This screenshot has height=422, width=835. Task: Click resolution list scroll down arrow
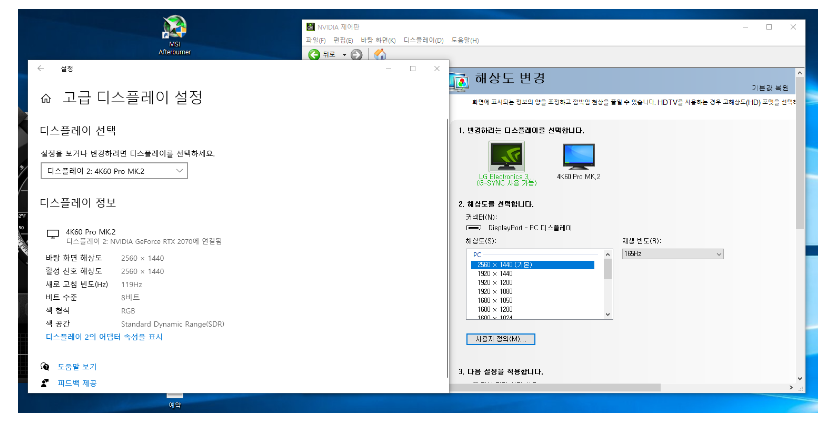(x=608, y=314)
